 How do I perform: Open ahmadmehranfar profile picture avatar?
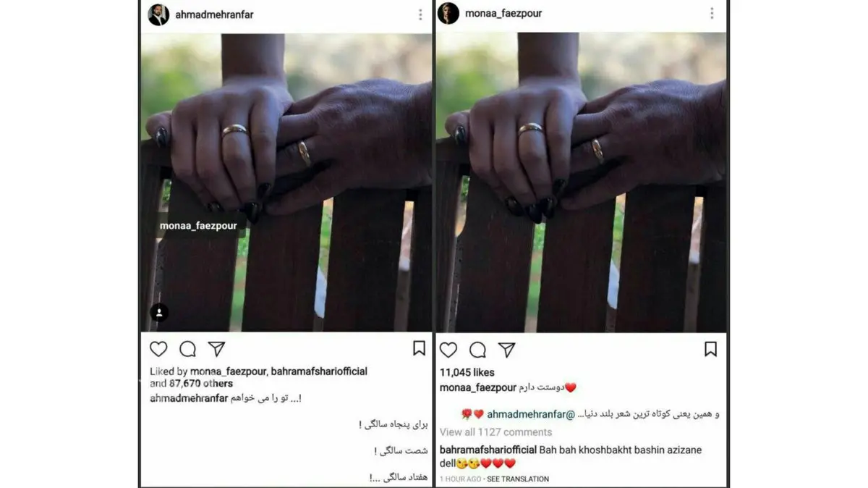pyautogui.click(x=158, y=14)
